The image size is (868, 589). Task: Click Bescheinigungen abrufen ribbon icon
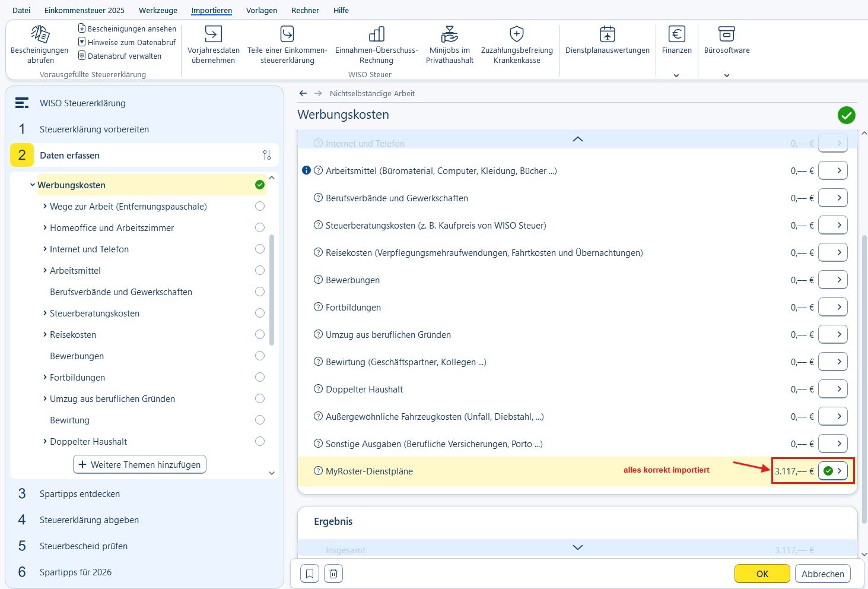pos(40,34)
